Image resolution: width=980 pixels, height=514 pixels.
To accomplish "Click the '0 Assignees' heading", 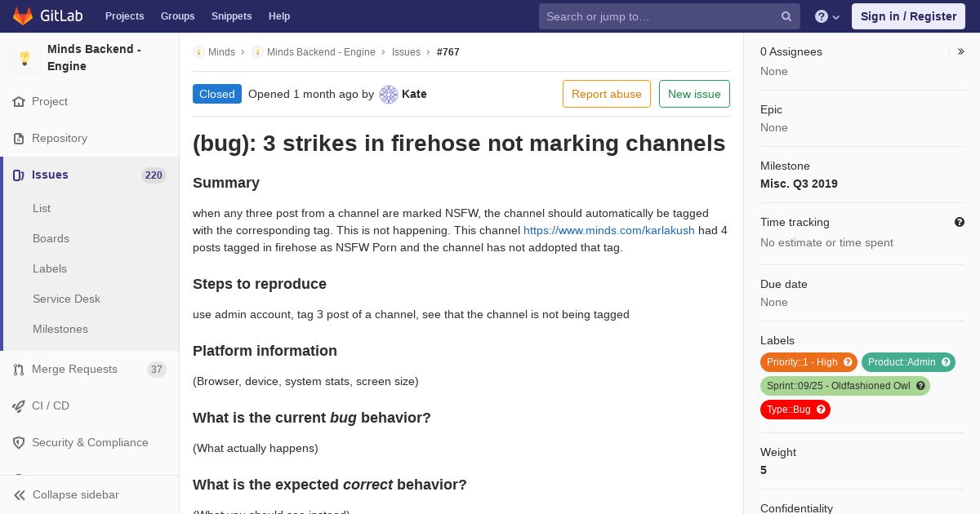I will tap(791, 51).
